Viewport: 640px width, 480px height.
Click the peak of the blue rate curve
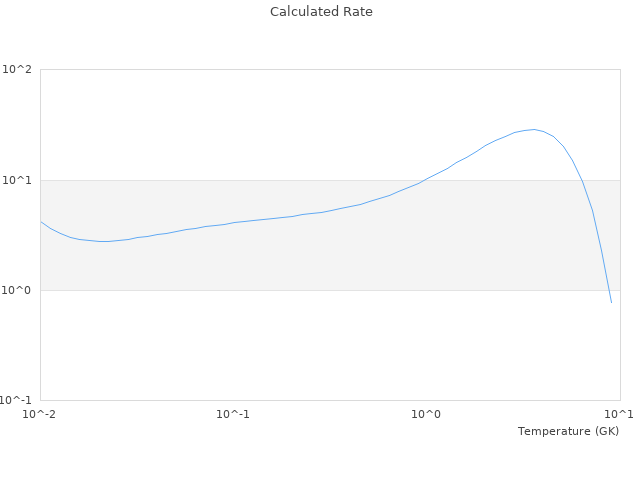coord(534,129)
